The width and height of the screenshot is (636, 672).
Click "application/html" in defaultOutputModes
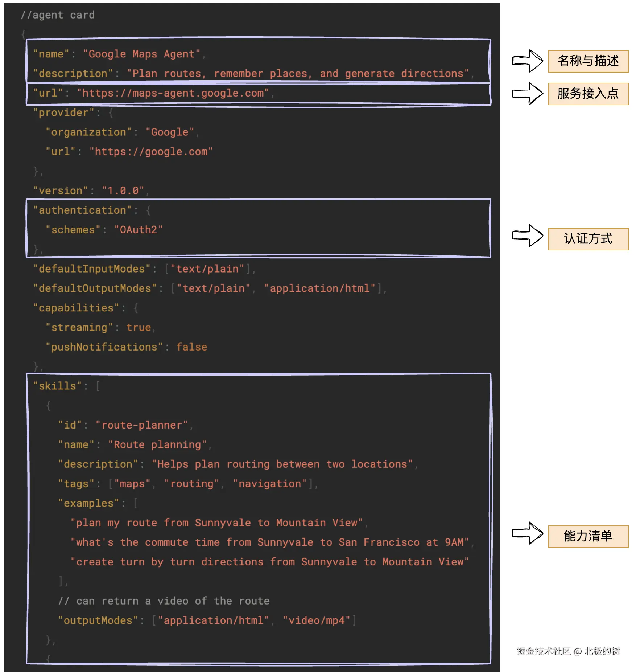(x=320, y=288)
